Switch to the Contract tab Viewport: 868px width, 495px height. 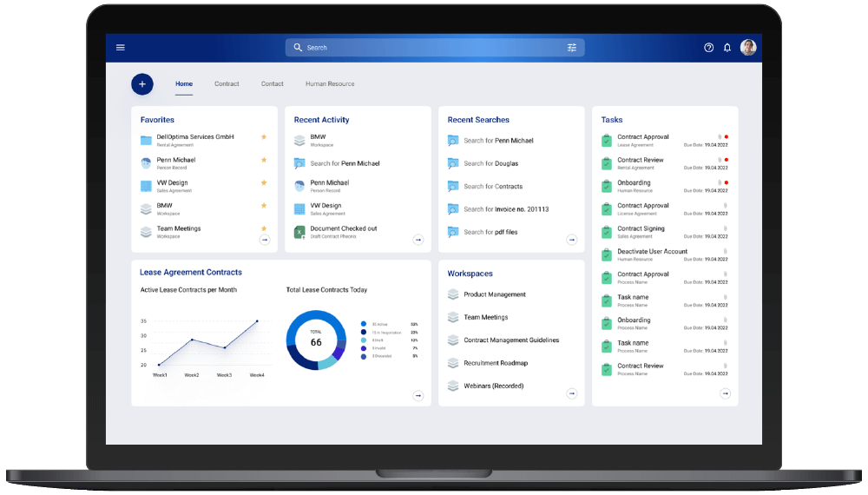(x=227, y=84)
